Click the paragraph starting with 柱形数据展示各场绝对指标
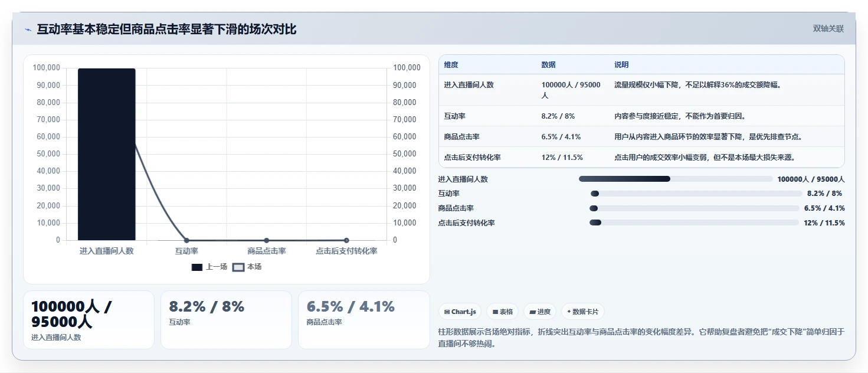Viewport: 868px width, 373px height. point(641,338)
